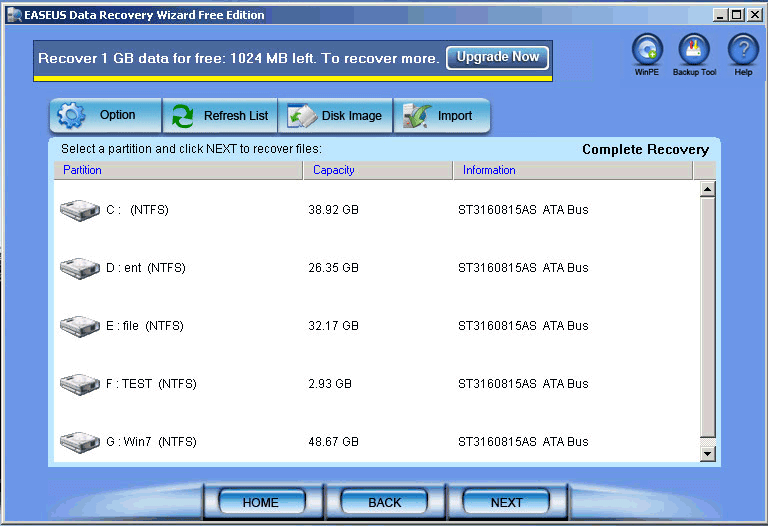Click ST3160815AS ATA Bus in C: row
The height and width of the screenshot is (526, 768).
coord(523,210)
